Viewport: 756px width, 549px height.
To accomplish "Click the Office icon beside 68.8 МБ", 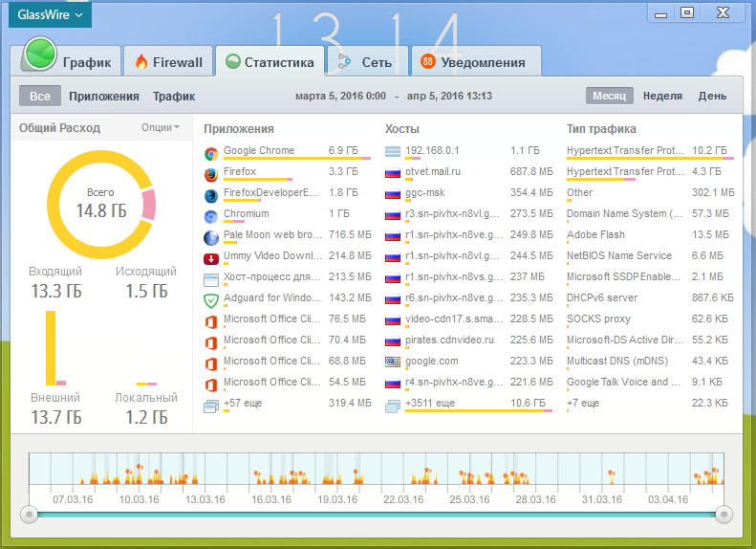I will [x=210, y=363].
